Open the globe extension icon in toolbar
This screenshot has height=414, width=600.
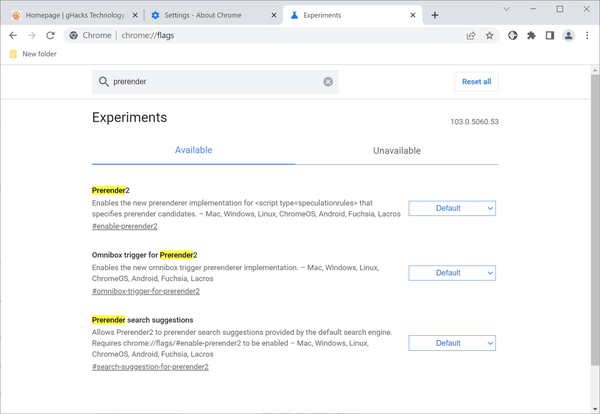point(513,36)
